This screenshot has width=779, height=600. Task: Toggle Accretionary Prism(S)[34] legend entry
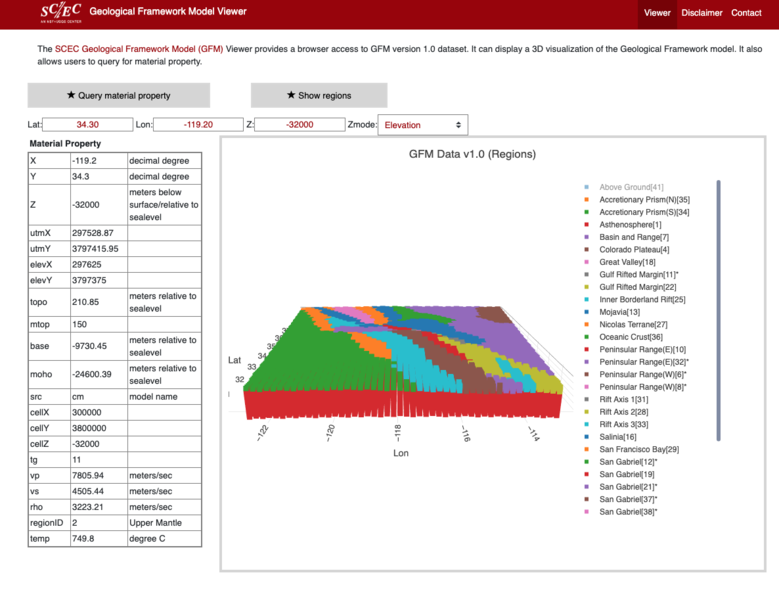pyautogui.click(x=637, y=212)
